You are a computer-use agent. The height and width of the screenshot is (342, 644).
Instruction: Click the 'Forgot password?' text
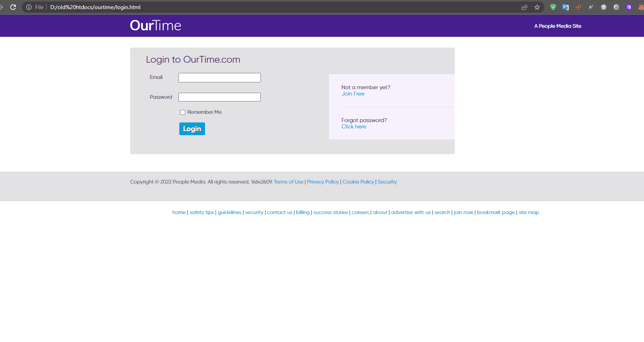pos(364,120)
